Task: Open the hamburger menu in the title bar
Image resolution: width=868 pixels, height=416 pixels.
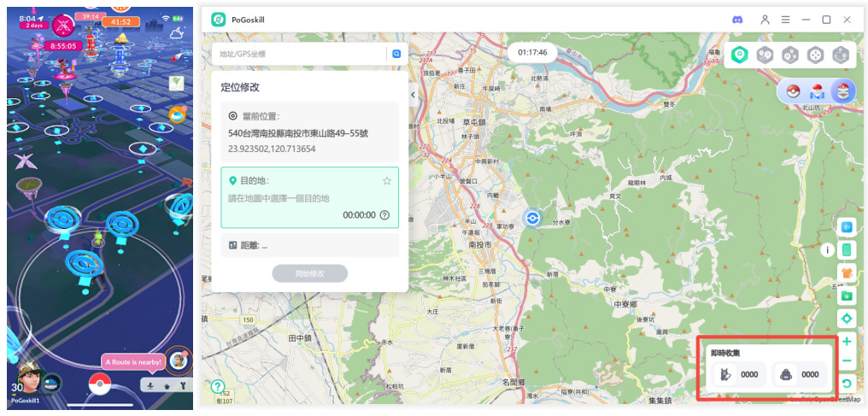Action: (x=785, y=20)
